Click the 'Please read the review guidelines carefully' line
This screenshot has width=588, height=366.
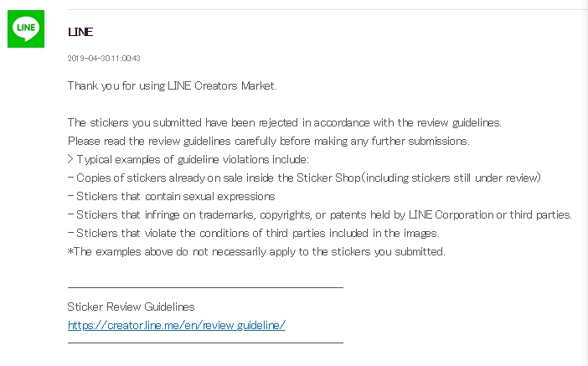click(269, 141)
